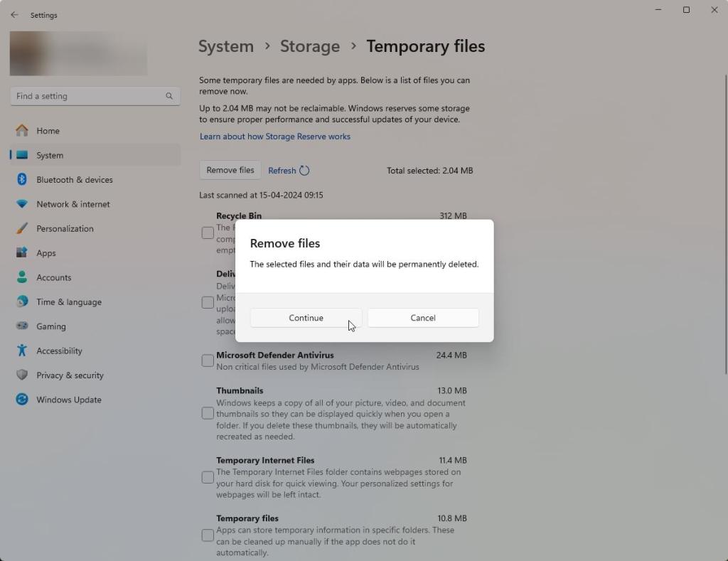Open Bluetooth & devices via its icon

(22, 180)
